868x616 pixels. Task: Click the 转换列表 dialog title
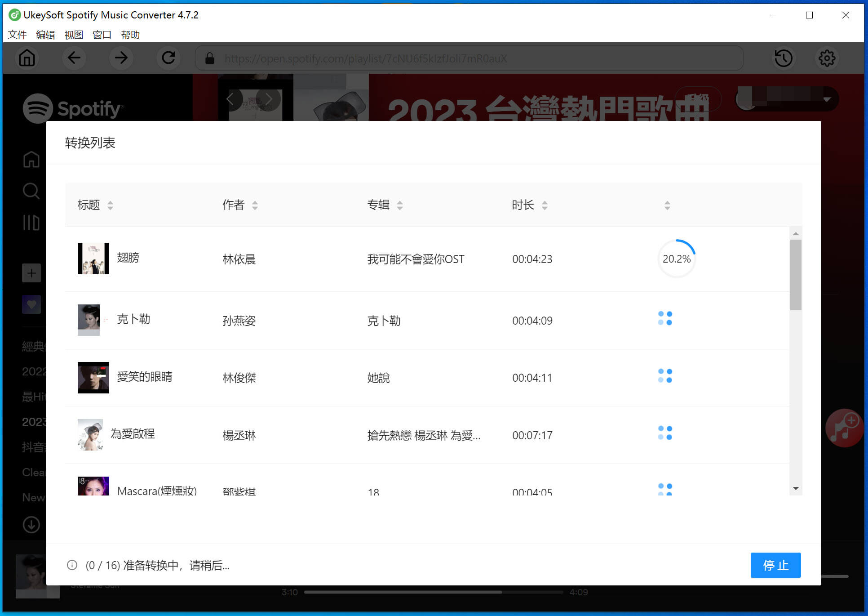click(90, 143)
